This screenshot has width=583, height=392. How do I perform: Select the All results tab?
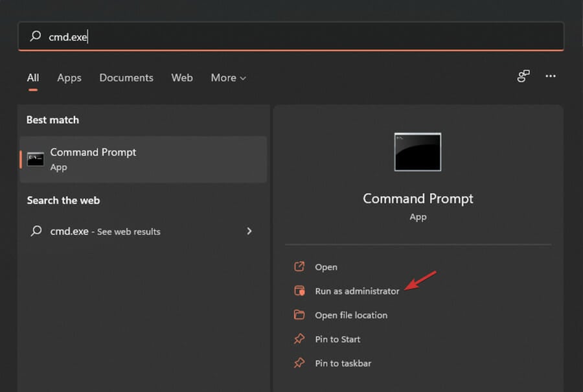coord(33,78)
